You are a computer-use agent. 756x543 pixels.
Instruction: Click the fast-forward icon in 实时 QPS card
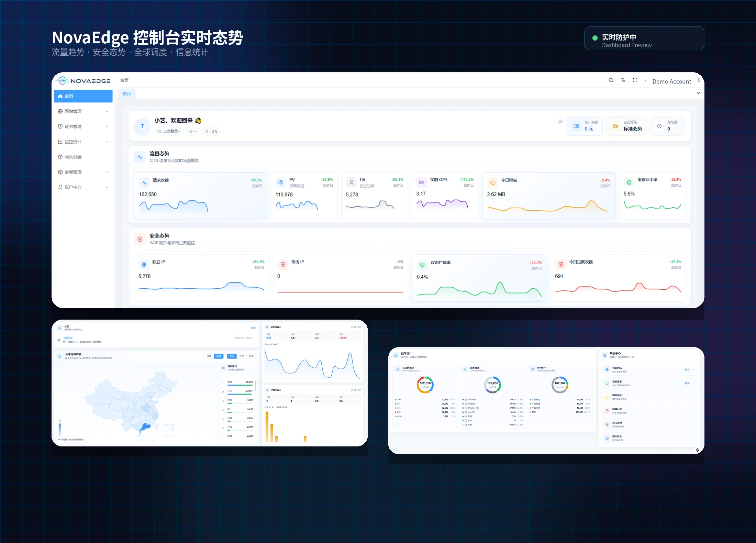point(421,182)
